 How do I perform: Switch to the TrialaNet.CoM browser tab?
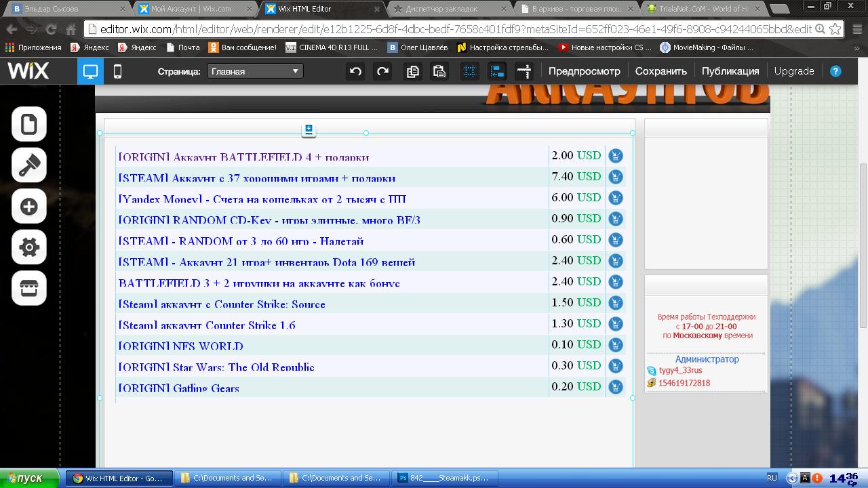[x=703, y=9]
